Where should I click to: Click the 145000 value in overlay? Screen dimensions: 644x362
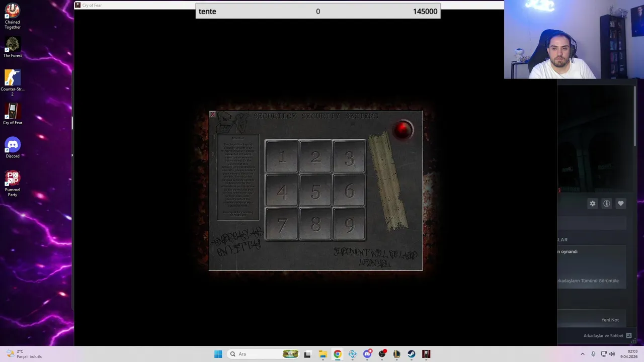(x=425, y=11)
